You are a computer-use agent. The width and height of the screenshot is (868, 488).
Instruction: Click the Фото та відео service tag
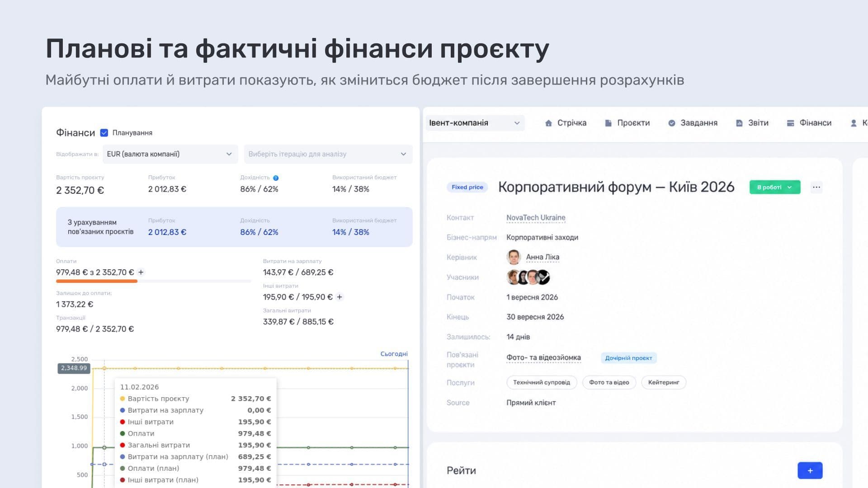[x=609, y=382]
